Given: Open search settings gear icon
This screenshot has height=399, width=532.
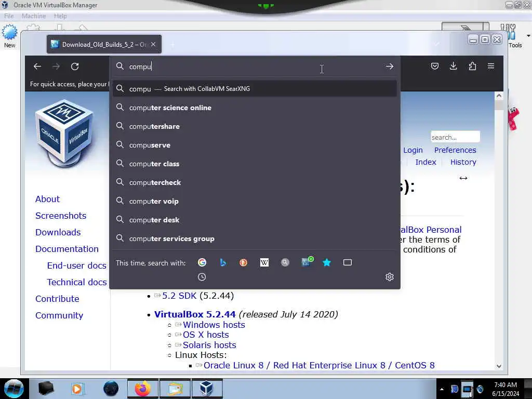Looking at the screenshot, I should pos(390,277).
